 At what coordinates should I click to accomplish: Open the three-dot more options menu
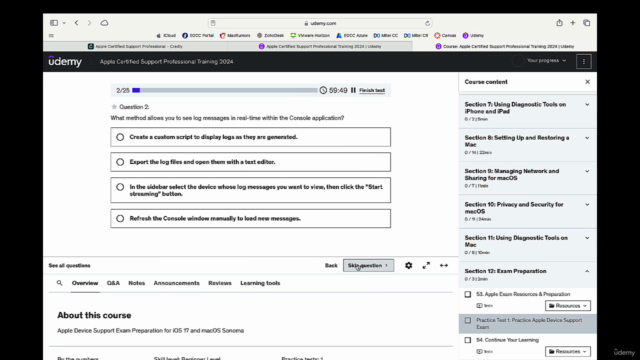point(584,62)
